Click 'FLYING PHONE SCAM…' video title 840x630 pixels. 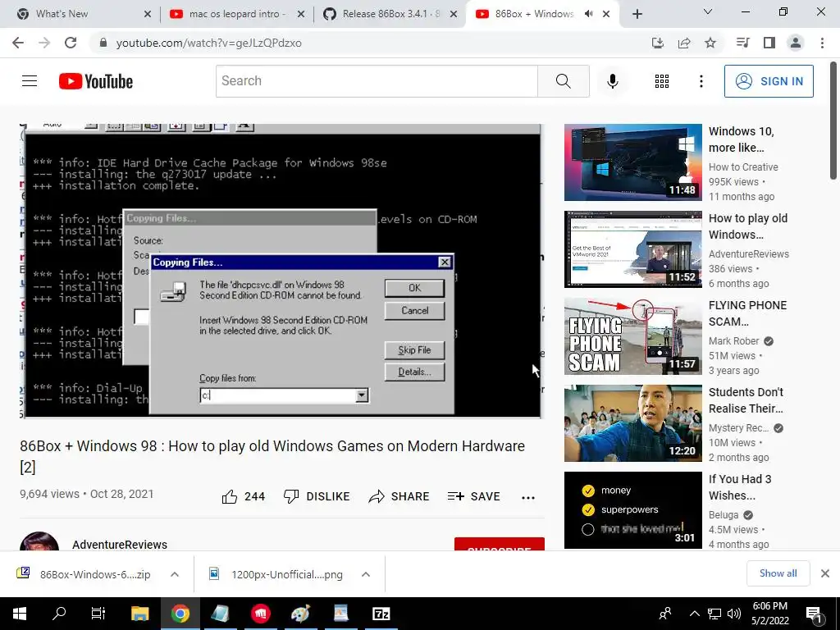click(748, 313)
